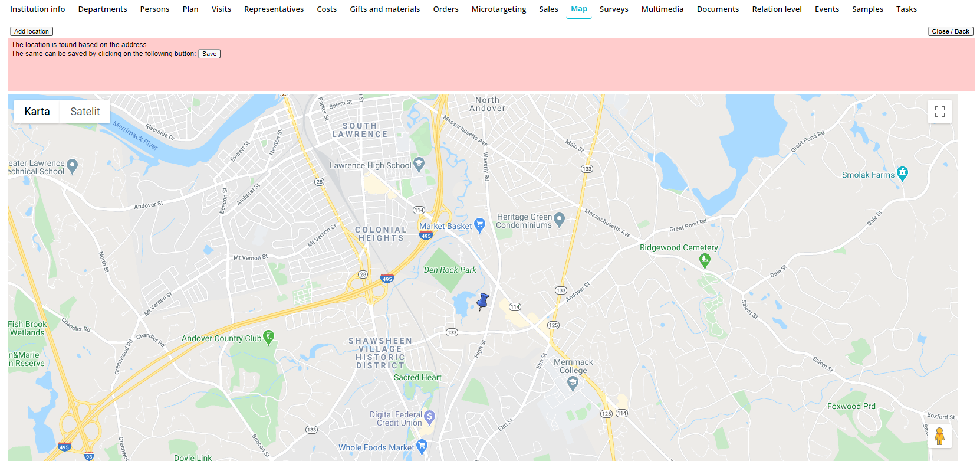Image resolution: width=980 pixels, height=461 pixels.
Task: Open the Surveys tab
Action: [x=614, y=9]
